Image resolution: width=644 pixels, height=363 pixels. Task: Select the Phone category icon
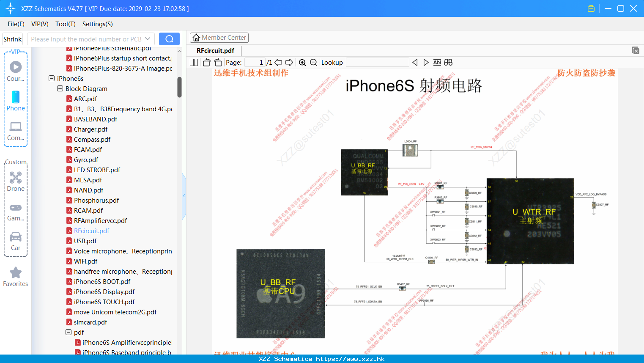click(16, 97)
